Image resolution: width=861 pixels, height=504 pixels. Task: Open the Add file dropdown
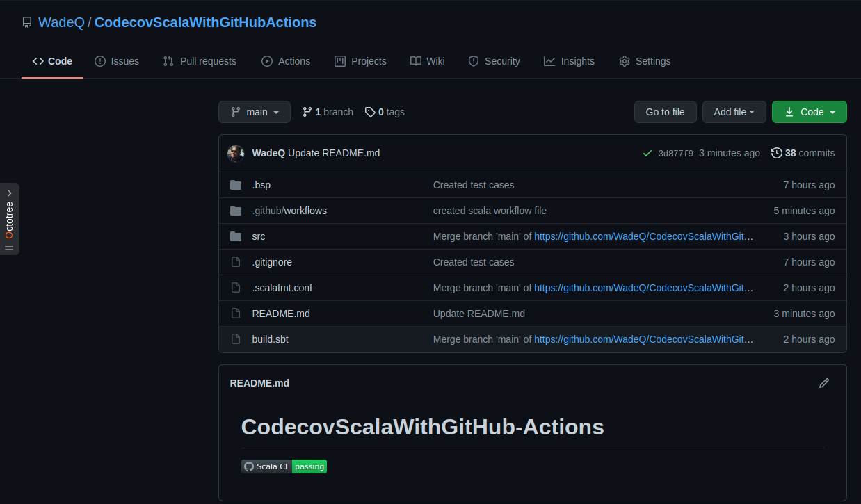(x=734, y=112)
